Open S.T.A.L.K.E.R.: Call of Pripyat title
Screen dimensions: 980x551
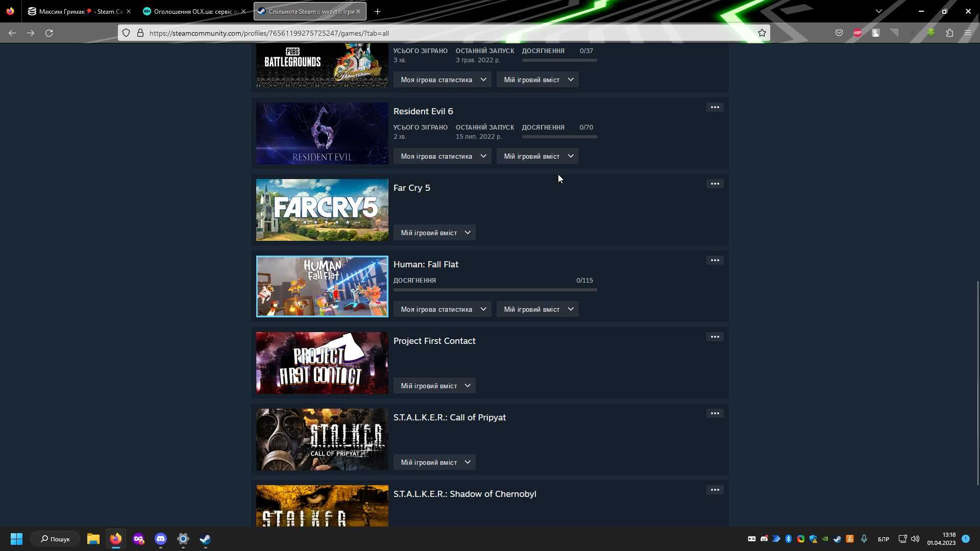point(450,417)
